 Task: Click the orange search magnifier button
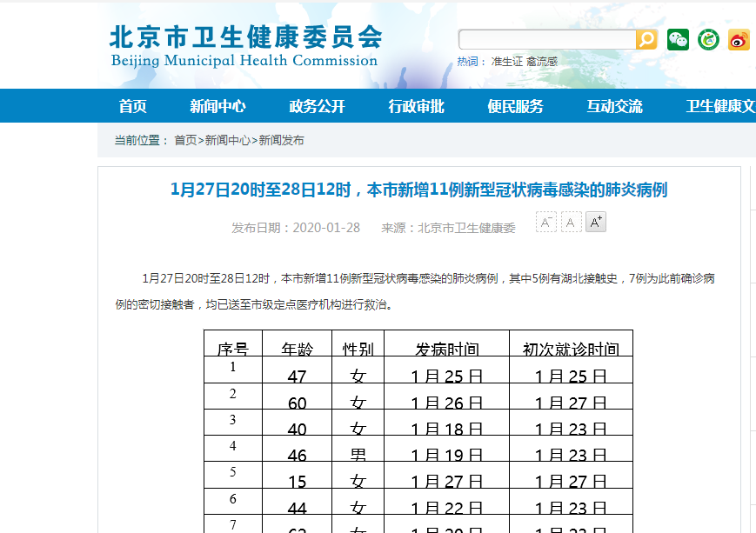pos(646,39)
